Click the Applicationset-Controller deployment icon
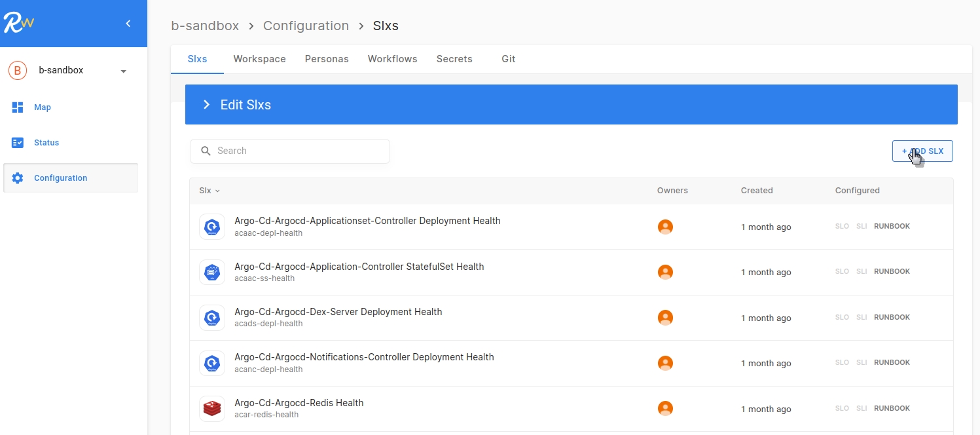The image size is (980, 435). click(212, 227)
